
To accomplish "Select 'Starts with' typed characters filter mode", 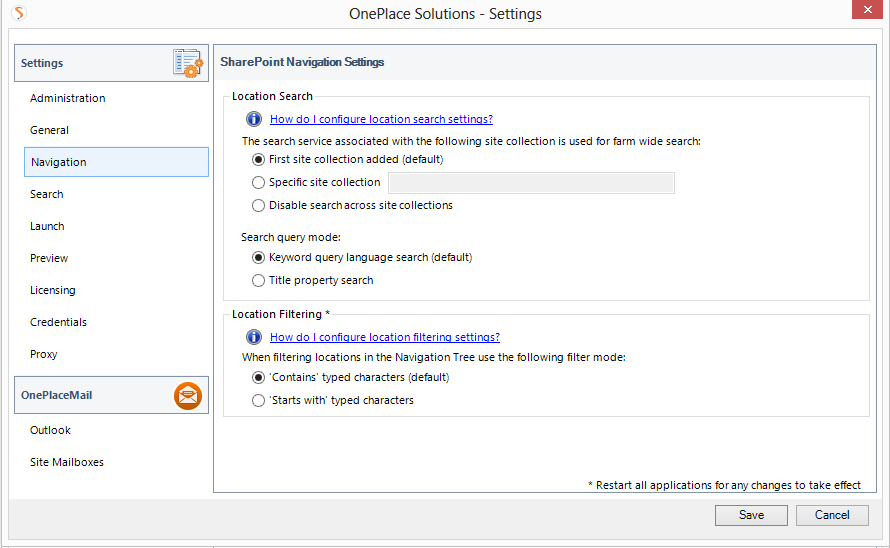I will tap(259, 401).
